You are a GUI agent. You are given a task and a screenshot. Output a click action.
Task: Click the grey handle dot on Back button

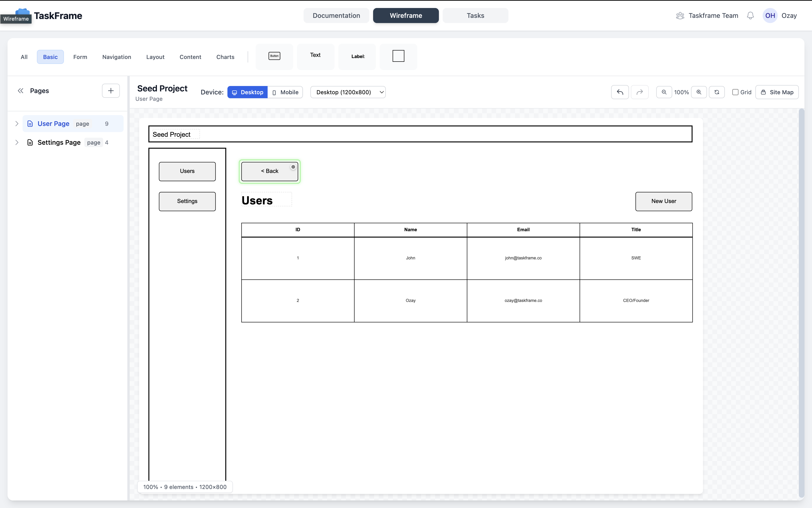click(x=293, y=167)
